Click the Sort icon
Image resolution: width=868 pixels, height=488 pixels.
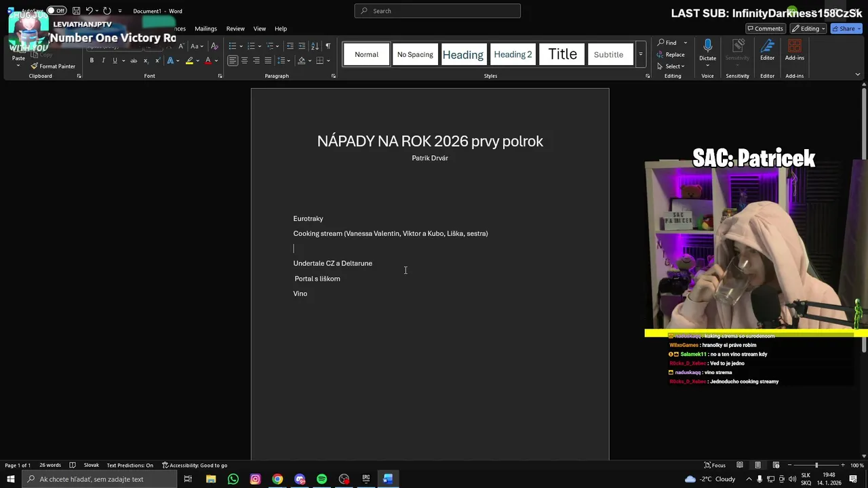pos(315,46)
